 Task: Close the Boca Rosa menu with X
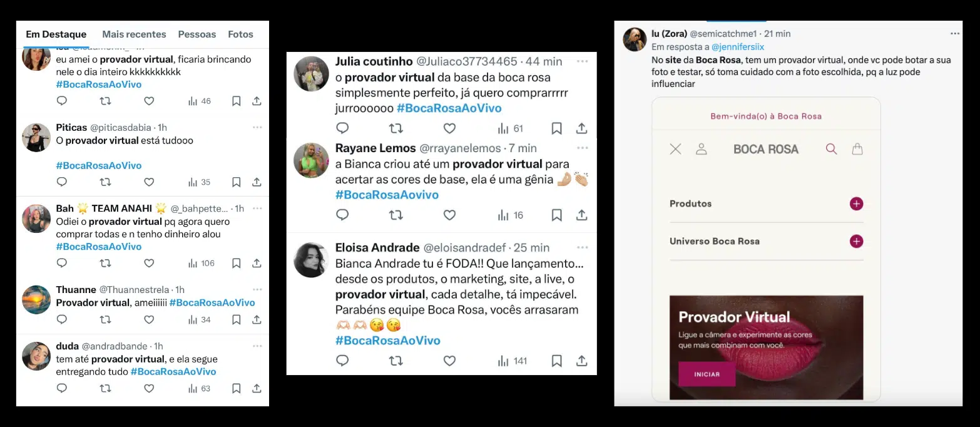(x=675, y=149)
